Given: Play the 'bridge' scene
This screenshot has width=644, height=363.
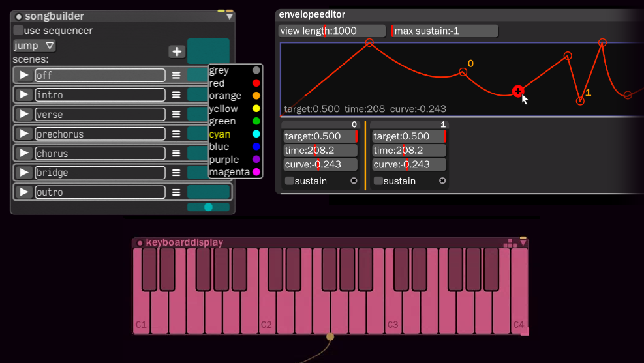Looking at the screenshot, I should 24,172.
